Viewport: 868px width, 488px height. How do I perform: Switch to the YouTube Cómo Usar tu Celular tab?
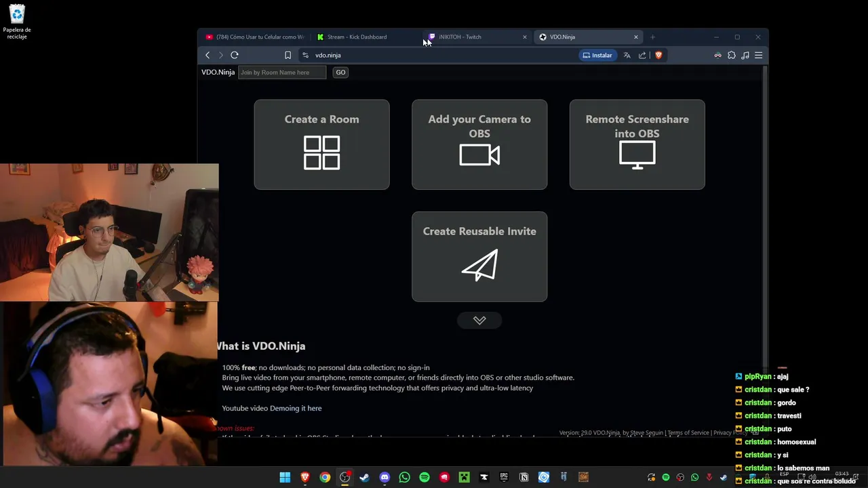coord(255,37)
